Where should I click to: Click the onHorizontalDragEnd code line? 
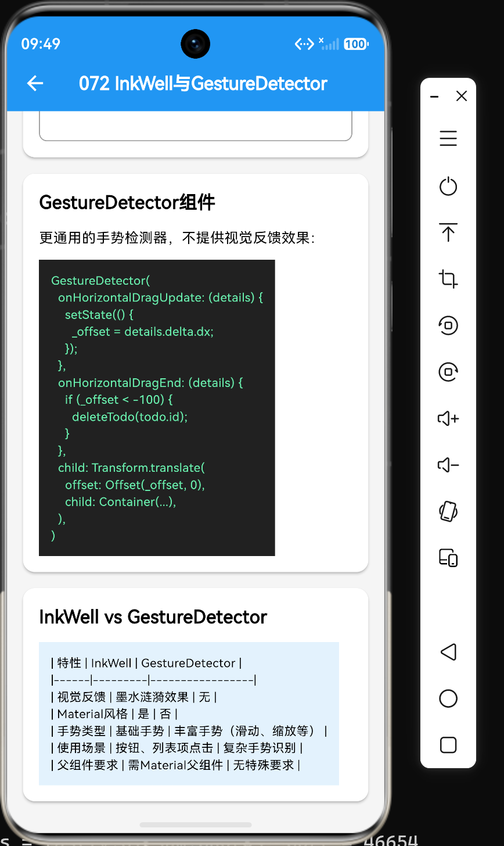(x=150, y=383)
